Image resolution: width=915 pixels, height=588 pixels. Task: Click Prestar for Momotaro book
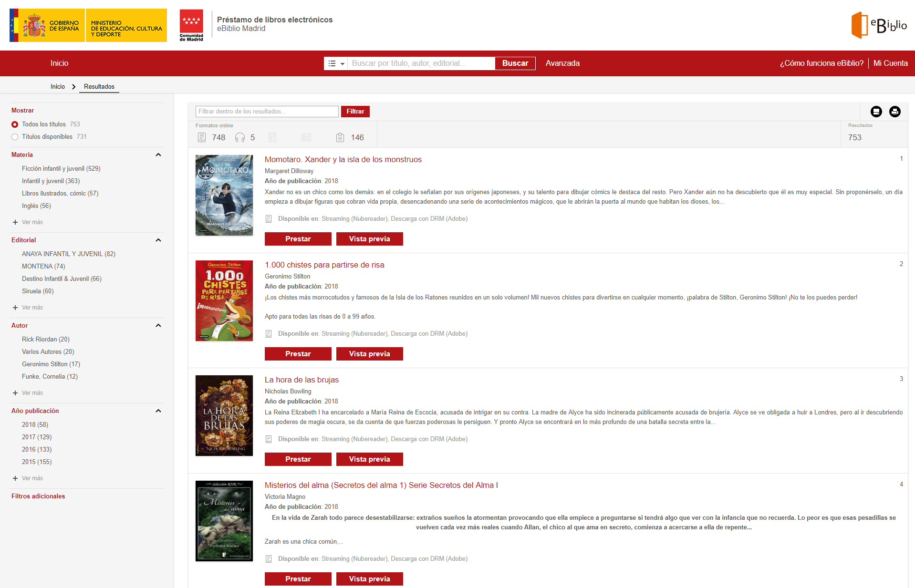click(298, 239)
